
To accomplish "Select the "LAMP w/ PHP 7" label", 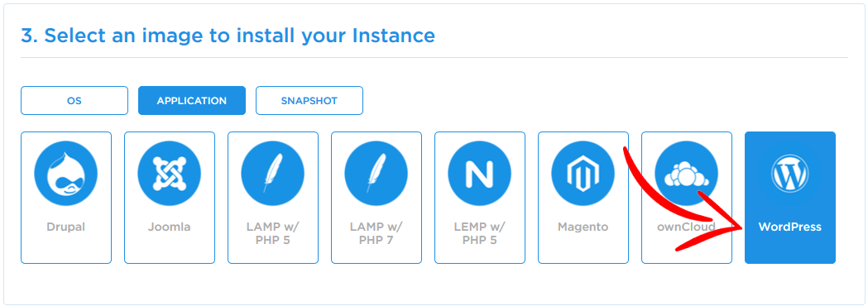I will coord(376,233).
